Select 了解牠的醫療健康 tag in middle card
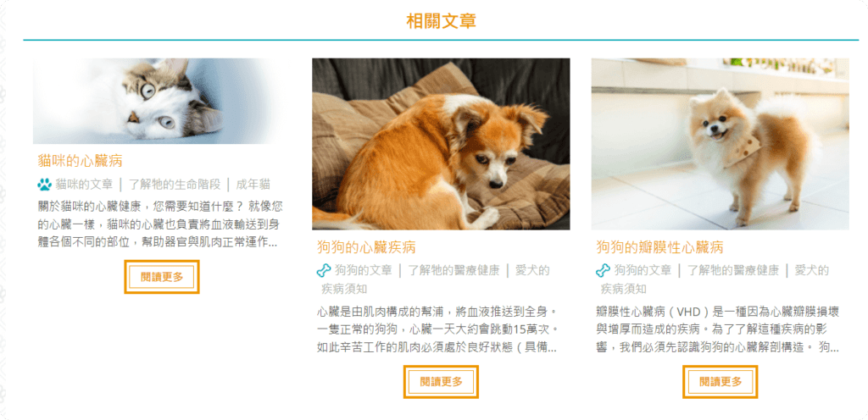This screenshot has width=868, height=420. (454, 271)
